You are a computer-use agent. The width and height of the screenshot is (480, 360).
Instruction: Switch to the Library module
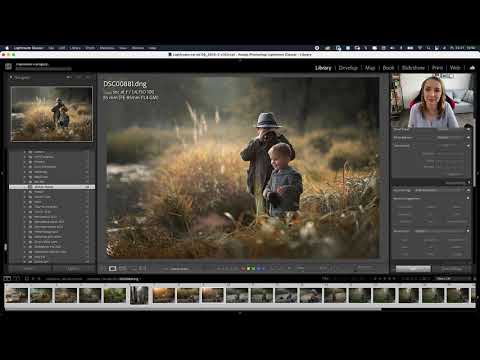[x=323, y=68]
